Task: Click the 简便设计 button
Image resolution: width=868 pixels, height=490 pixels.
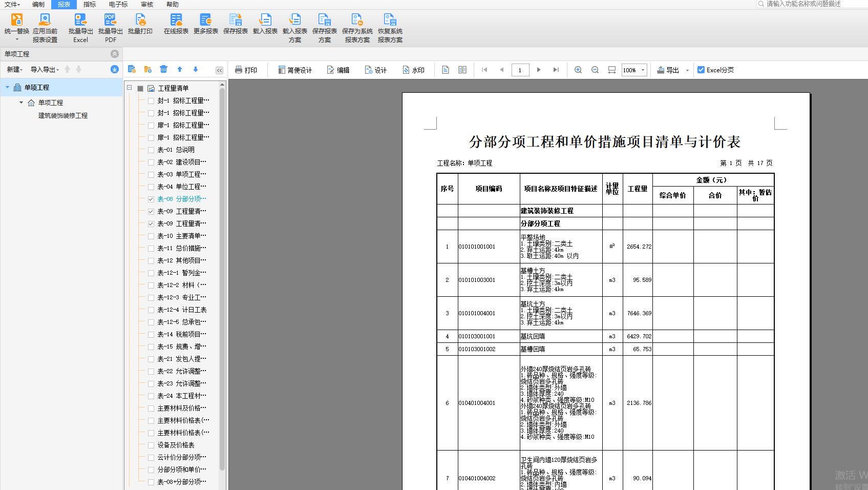Action: click(x=295, y=70)
